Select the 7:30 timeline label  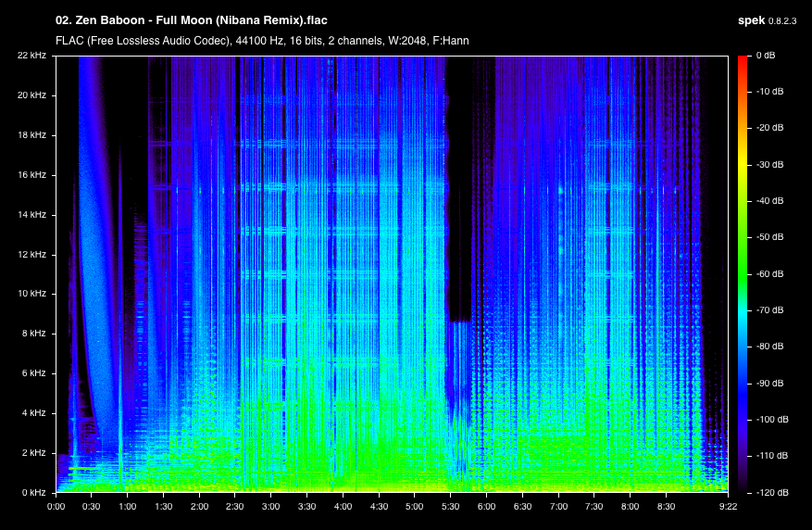593,506
